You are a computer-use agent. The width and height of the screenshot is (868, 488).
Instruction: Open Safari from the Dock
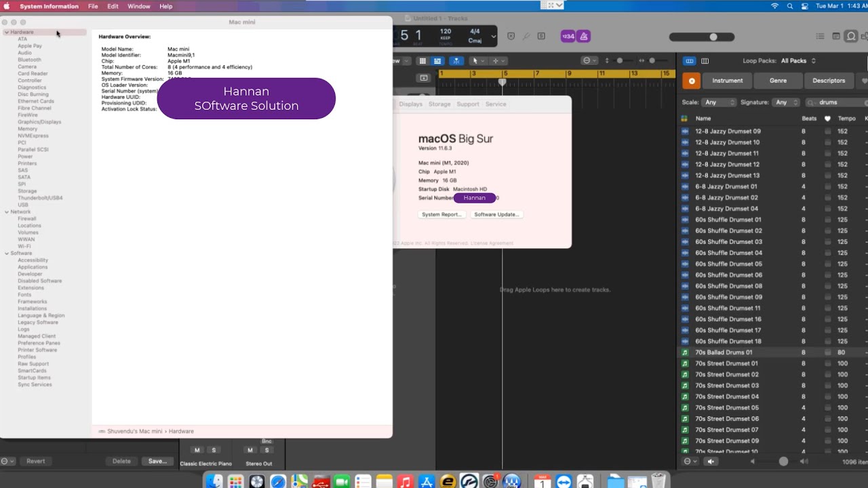click(x=278, y=482)
